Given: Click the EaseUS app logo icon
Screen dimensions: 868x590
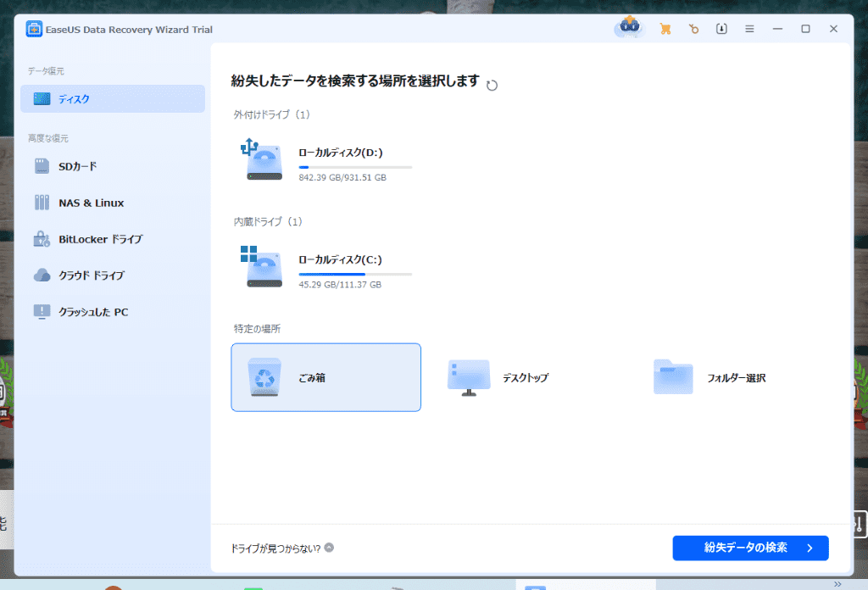Looking at the screenshot, I should point(34,30).
